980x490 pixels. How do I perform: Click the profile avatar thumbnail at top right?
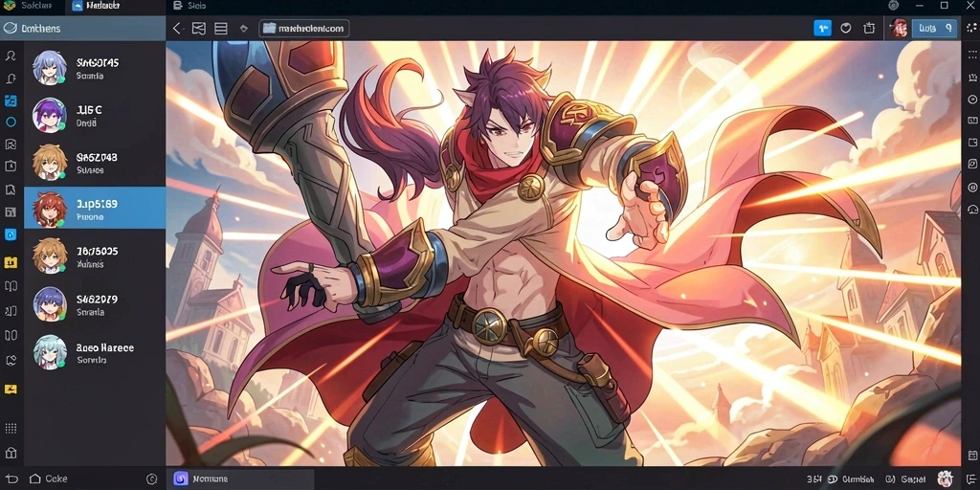click(898, 28)
